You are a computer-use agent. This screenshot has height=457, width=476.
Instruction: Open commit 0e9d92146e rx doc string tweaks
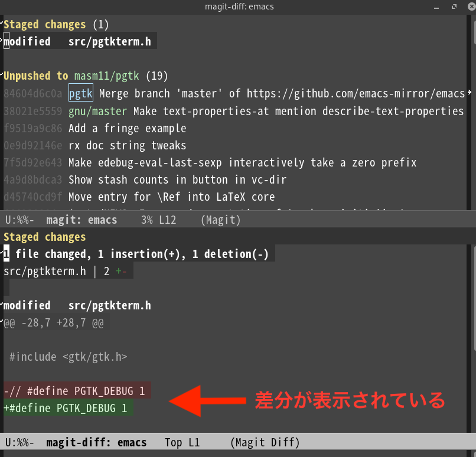point(94,145)
